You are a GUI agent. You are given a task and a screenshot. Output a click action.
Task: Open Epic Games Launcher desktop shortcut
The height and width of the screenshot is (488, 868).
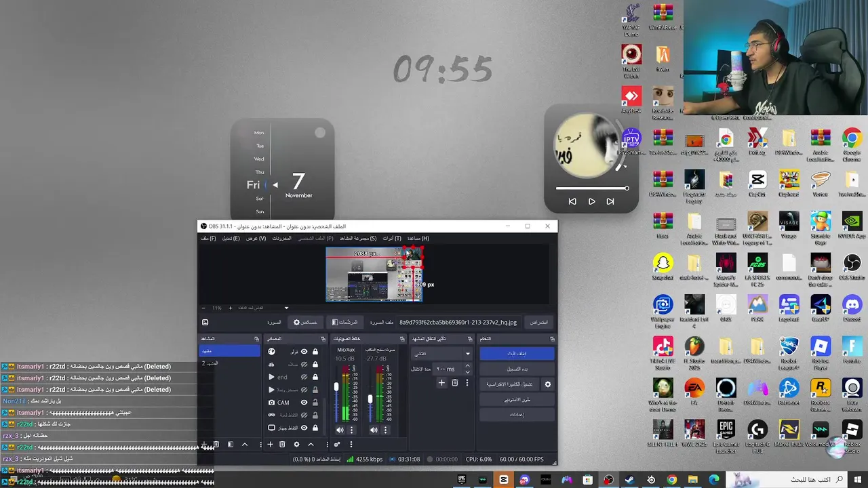[x=726, y=434]
